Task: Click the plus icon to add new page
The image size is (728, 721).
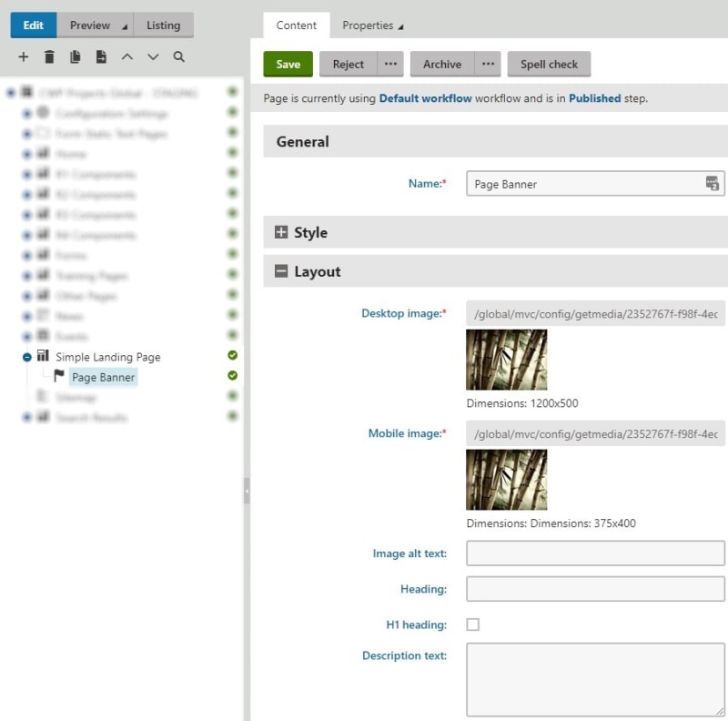Action: (24, 56)
